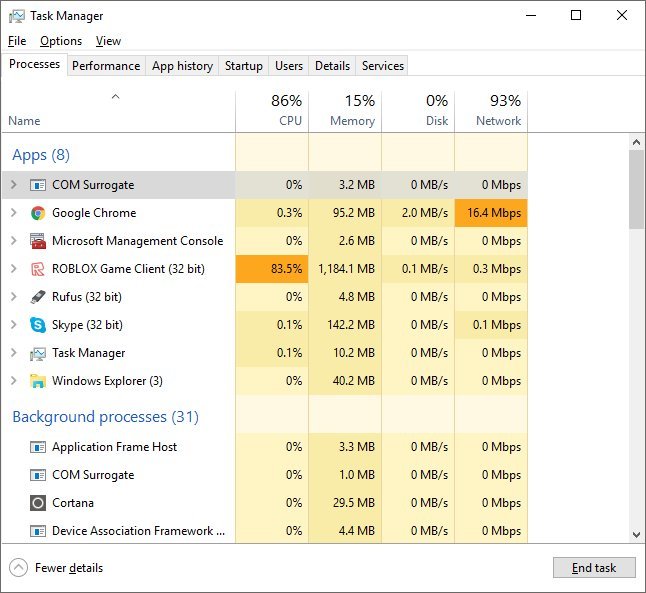646x593 pixels.
Task: Select the Google Chrome process name
Action: 94,213
